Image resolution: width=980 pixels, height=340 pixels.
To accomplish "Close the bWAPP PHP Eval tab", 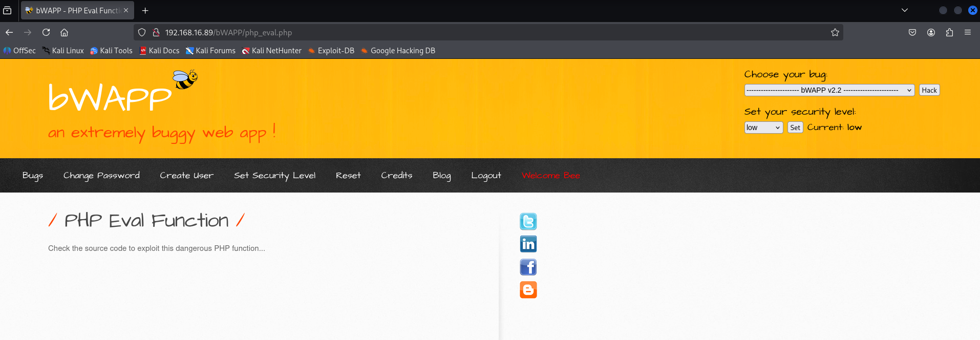I will 126,10.
